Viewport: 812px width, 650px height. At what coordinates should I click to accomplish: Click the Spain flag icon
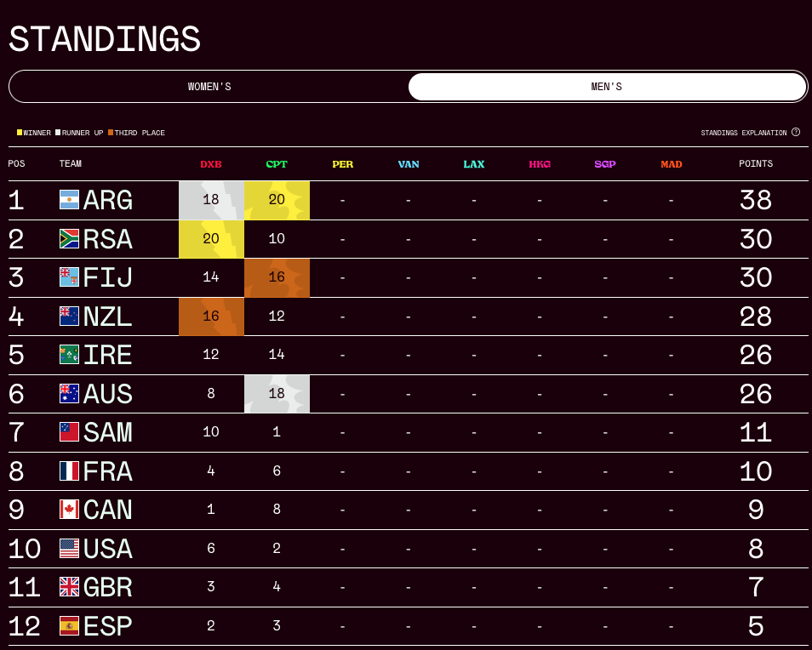pos(70,626)
